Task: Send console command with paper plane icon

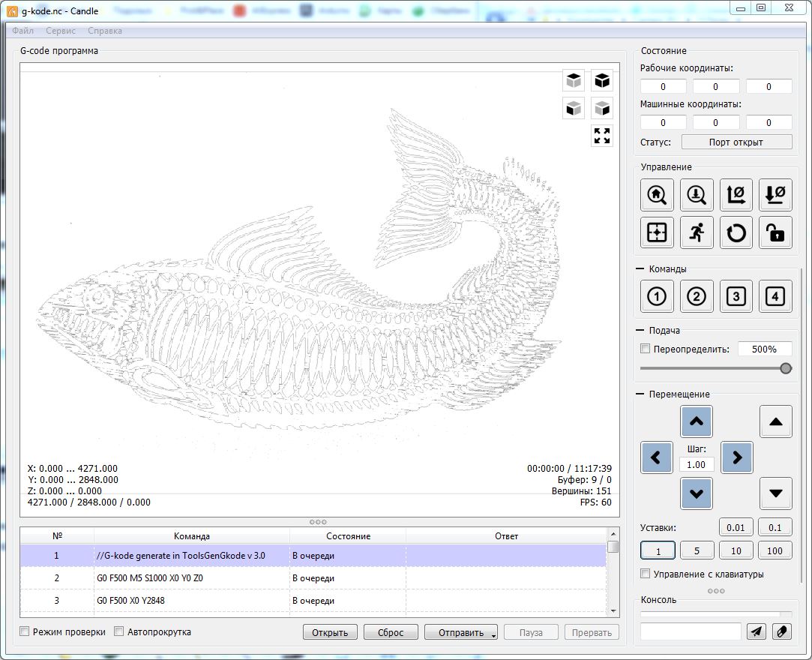Action: click(757, 631)
